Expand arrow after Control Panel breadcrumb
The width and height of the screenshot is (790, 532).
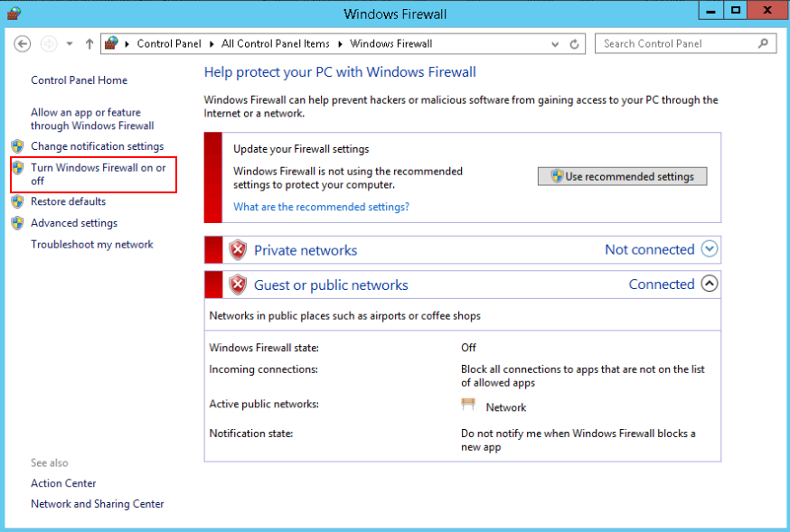click(x=212, y=44)
